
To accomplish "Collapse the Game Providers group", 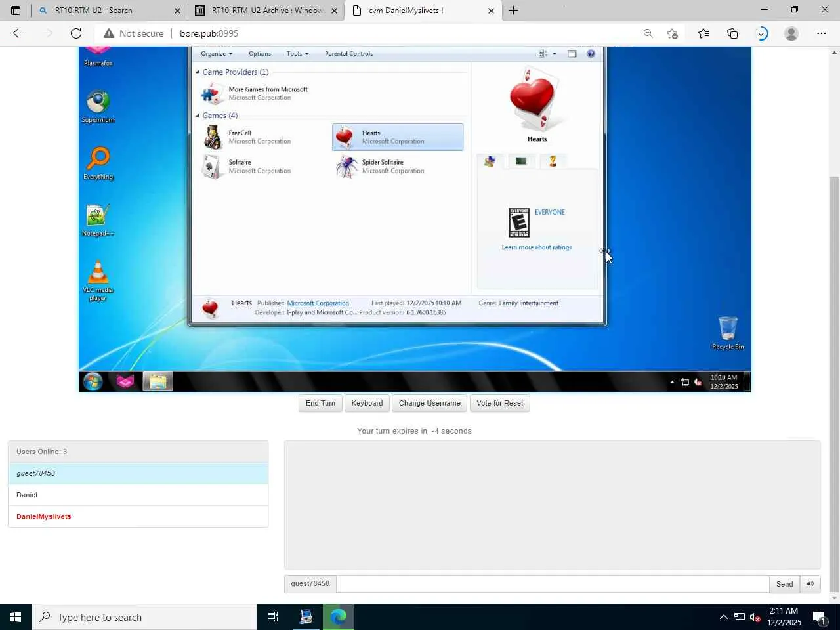I will (x=198, y=72).
